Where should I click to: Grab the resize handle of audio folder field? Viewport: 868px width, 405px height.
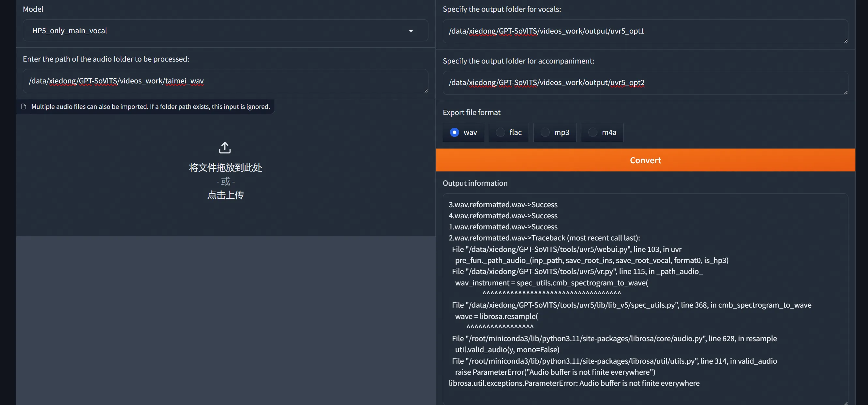(x=426, y=91)
